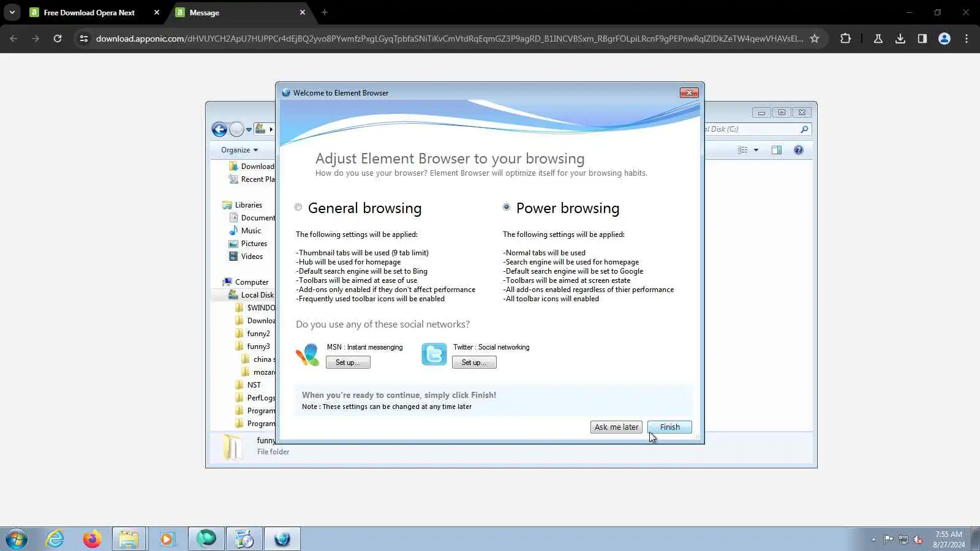The width and height of the screenshot is (980, 551).
Task: Click Finish to complete setup
Action: [669, 427]
